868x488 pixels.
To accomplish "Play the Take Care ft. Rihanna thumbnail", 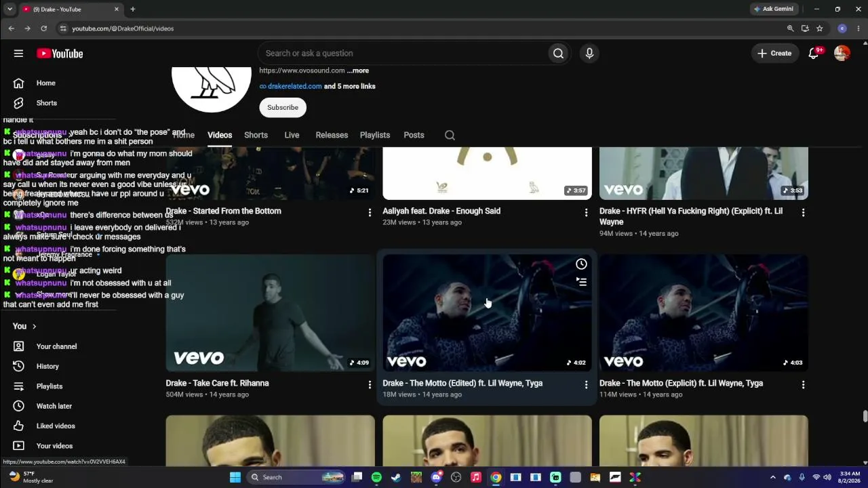I will click(270, 313).
